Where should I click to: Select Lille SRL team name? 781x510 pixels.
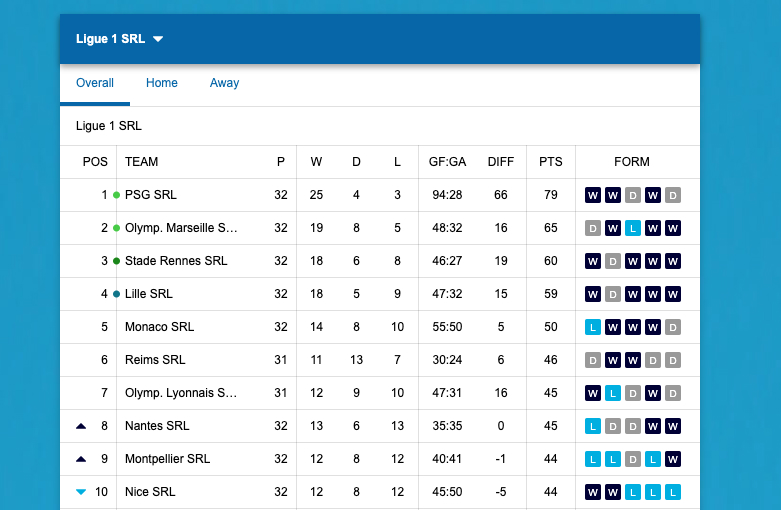click(148, 294)
